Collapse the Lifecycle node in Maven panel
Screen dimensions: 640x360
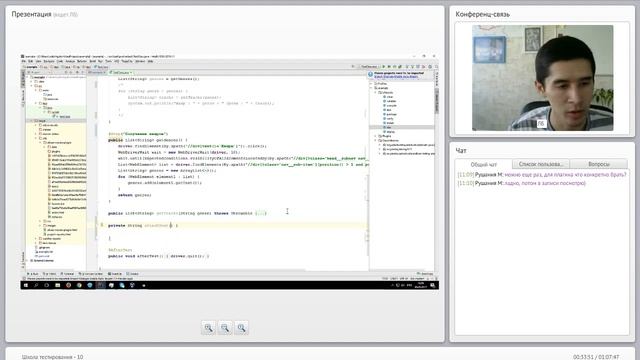[376, 93]
